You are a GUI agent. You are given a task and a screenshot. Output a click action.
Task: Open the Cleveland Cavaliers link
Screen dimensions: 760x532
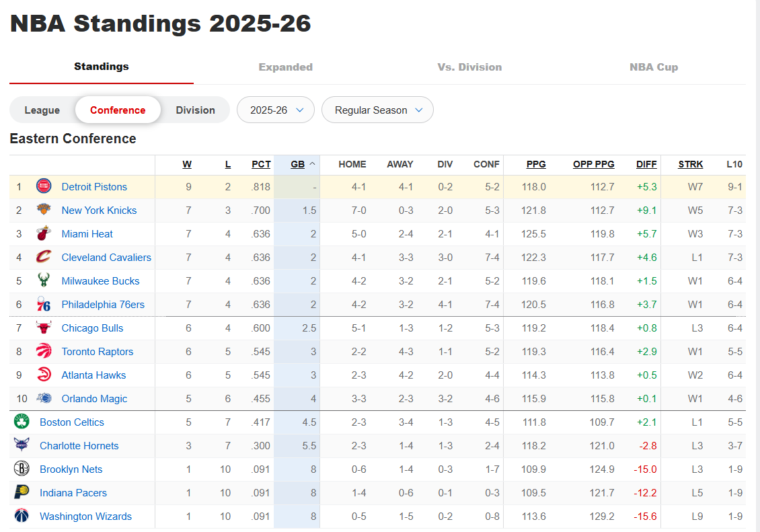click(106, 258)
